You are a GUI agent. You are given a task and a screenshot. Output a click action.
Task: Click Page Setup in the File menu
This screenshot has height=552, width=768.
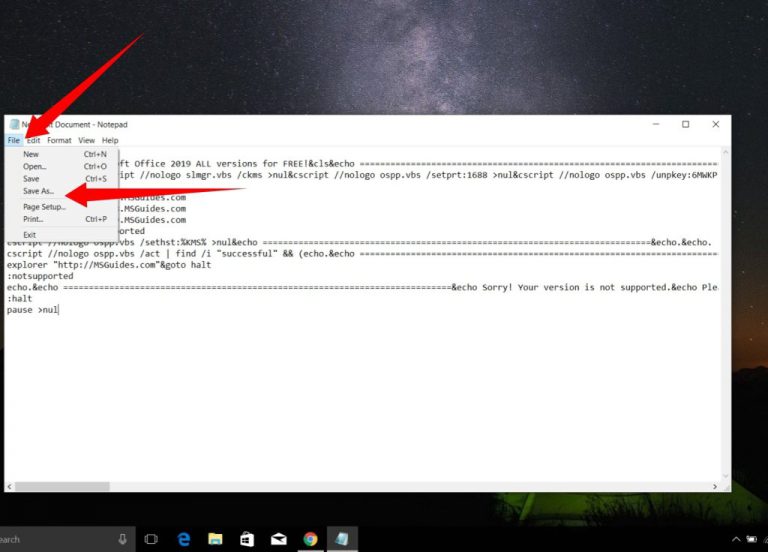click(x=44, y=207)
